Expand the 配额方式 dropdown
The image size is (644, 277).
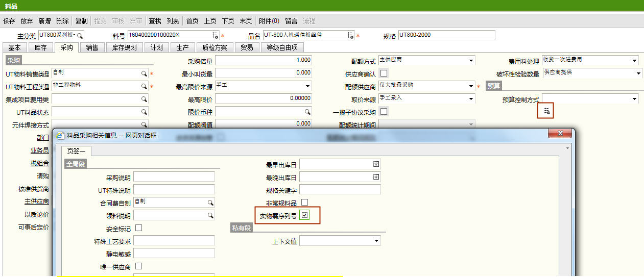pos(470,61)
